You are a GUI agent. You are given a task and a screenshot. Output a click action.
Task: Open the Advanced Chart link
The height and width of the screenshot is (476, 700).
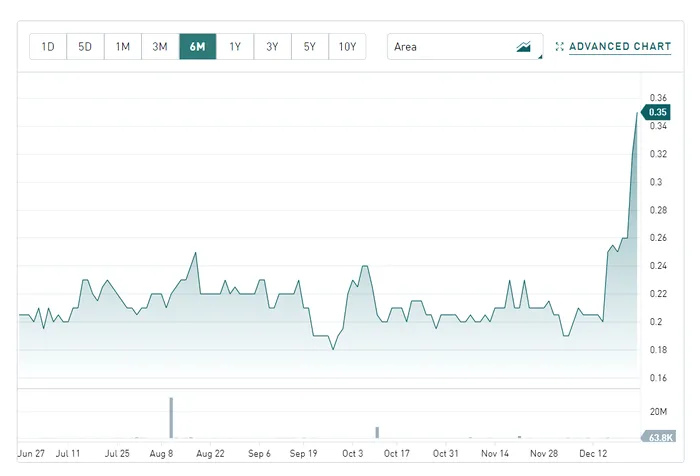tap(620, 47)
